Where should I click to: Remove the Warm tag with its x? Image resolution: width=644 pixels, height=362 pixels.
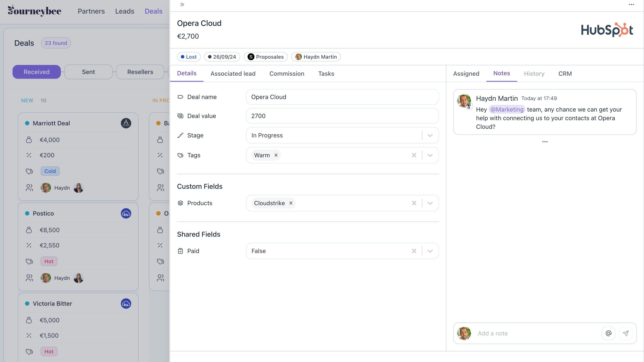276,155
